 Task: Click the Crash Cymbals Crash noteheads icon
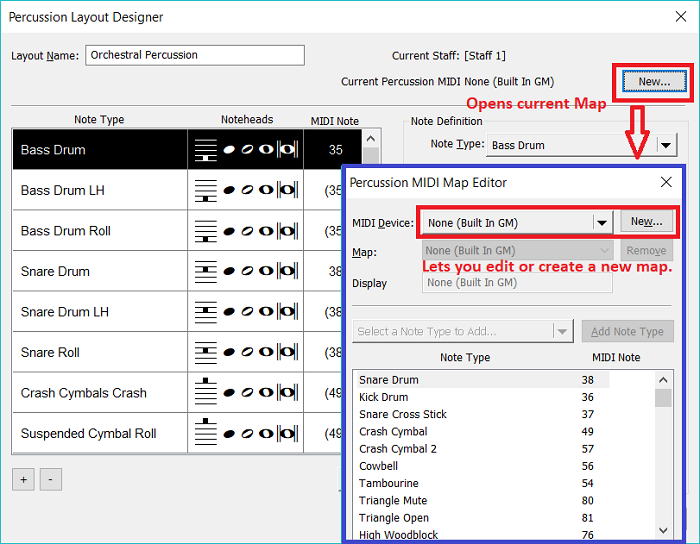(x=245, y=393)
